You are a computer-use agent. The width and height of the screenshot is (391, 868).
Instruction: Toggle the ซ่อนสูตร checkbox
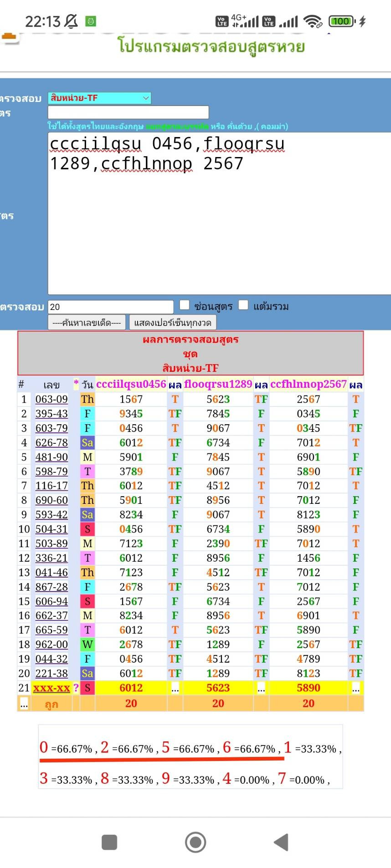coord(185,305)
